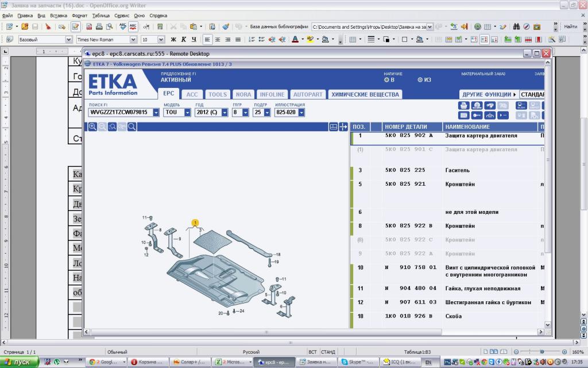The height and width of the screenshot is (368, 588).
Task: Export document directly as PDF
Action: pyautogui.click(x=89, y=26)
